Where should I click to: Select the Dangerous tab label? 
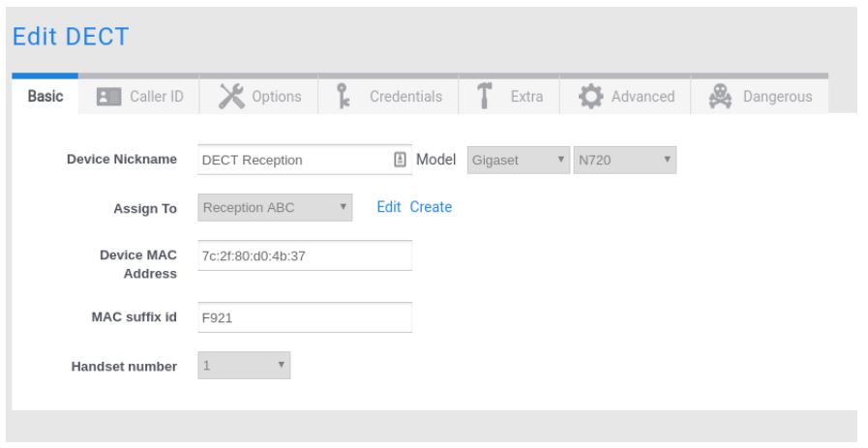point(779,97)
